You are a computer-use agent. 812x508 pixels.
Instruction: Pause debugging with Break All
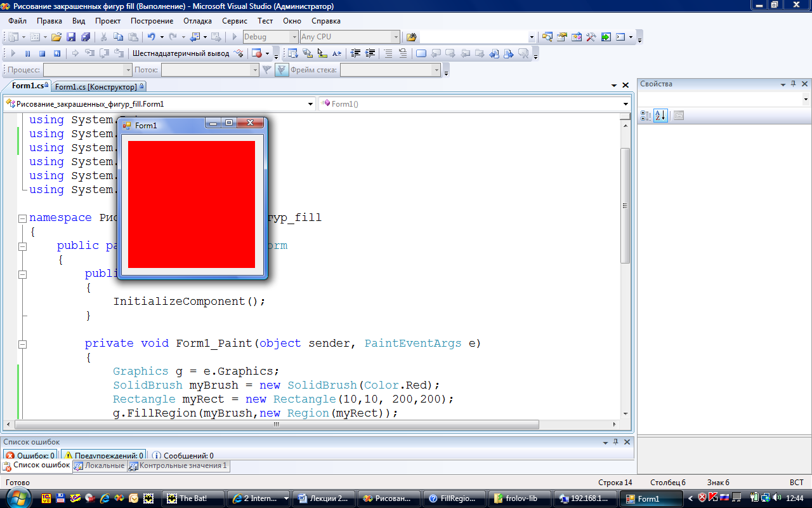[x=27, y=53]
